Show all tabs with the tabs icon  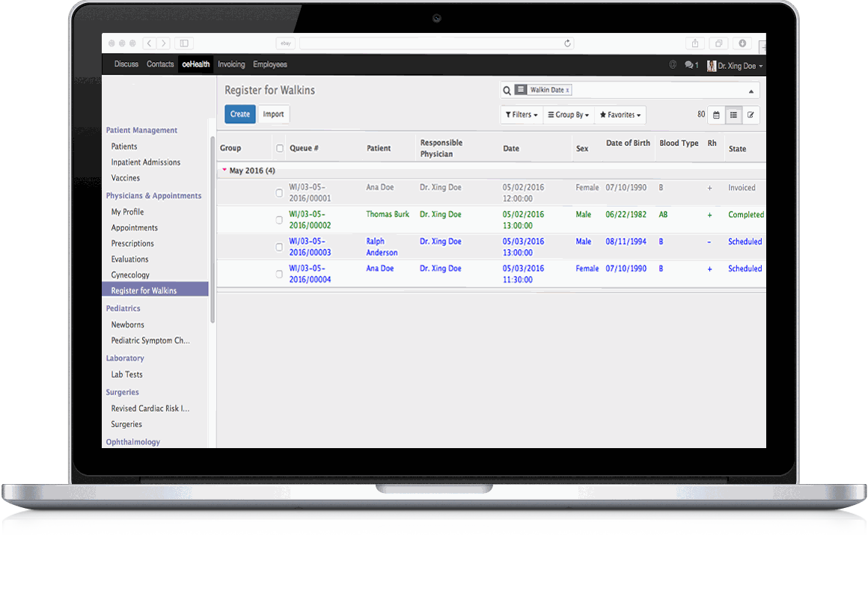pos(718,43)
